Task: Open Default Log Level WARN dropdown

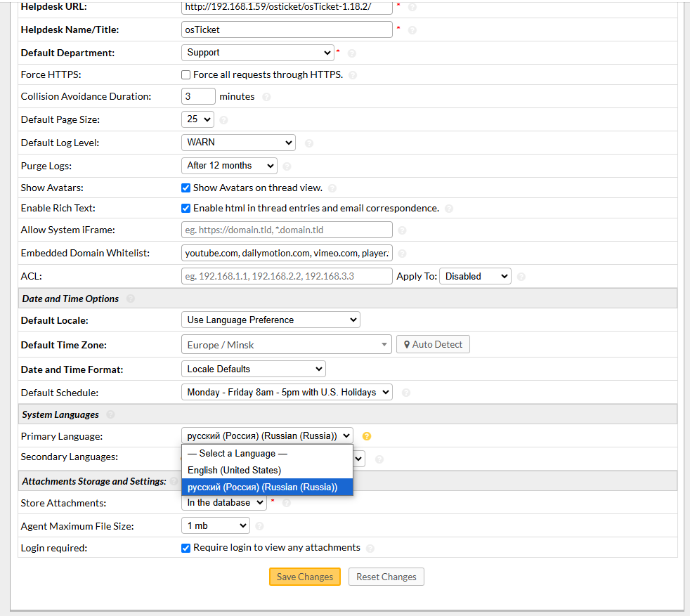Action: (238, 143)
